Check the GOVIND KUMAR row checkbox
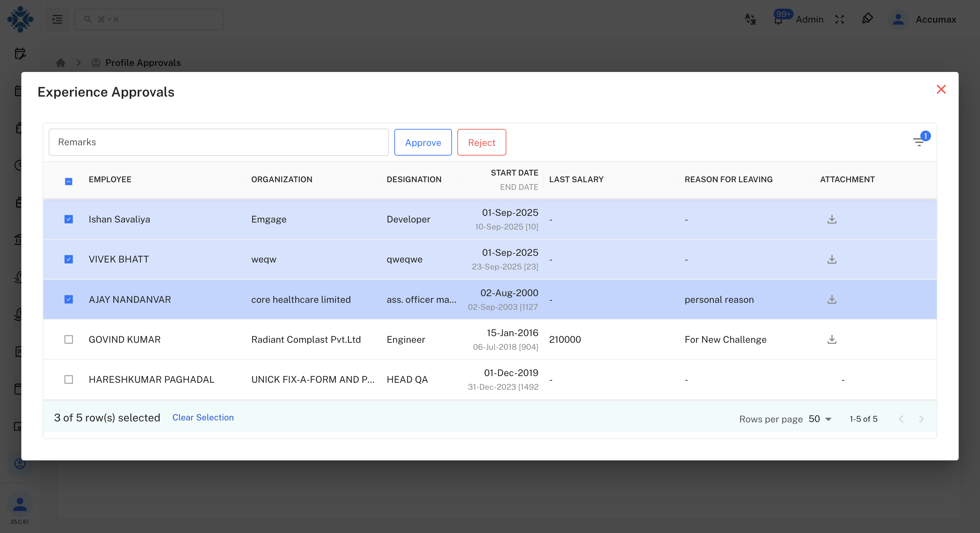 coord(68,339)
